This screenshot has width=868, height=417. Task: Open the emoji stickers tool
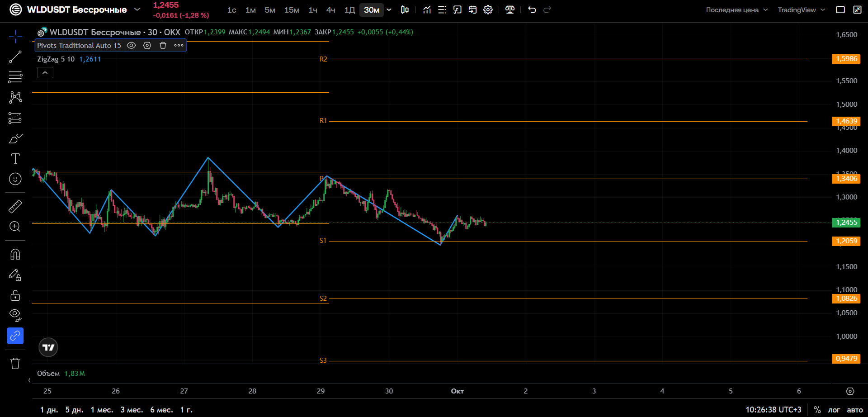coord(15,179)
